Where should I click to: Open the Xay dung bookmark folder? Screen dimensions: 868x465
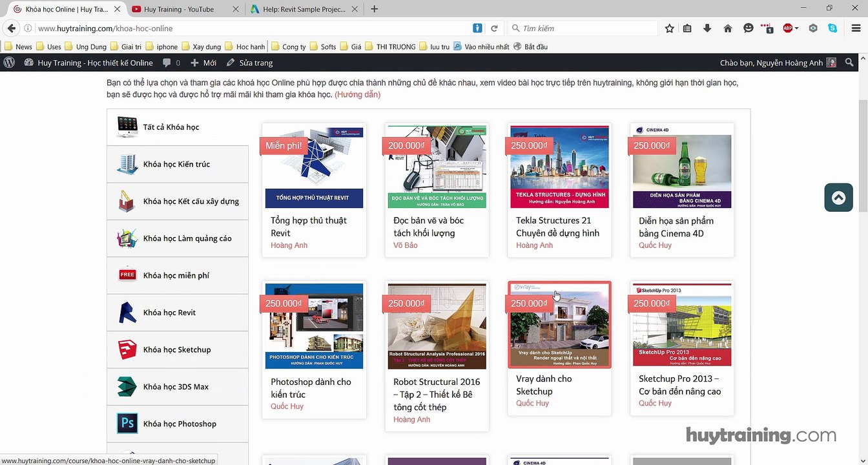[x=201, y=46]
